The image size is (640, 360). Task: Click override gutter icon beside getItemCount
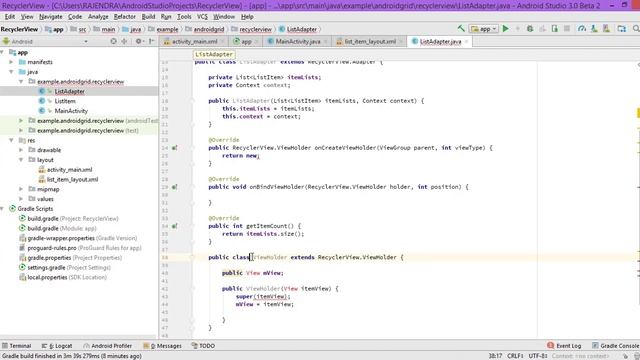click(x=174, y=226)
